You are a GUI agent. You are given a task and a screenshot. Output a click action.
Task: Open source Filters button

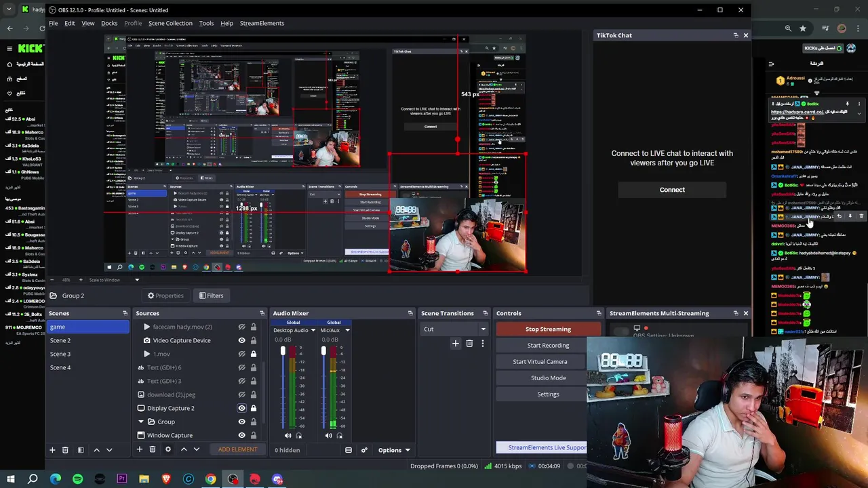[211, 296]
